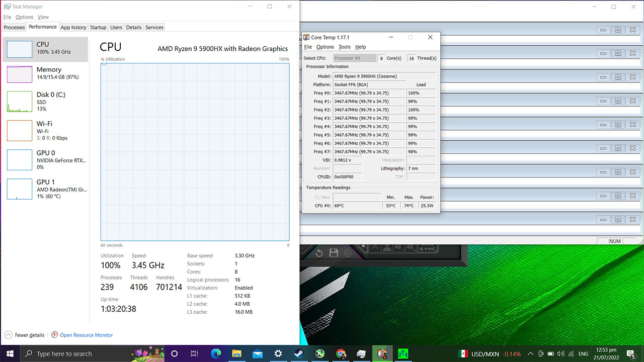The image size is (644, 362).
Task: Click the USD/MXN taskbar widget
Action: pos(490,354)
